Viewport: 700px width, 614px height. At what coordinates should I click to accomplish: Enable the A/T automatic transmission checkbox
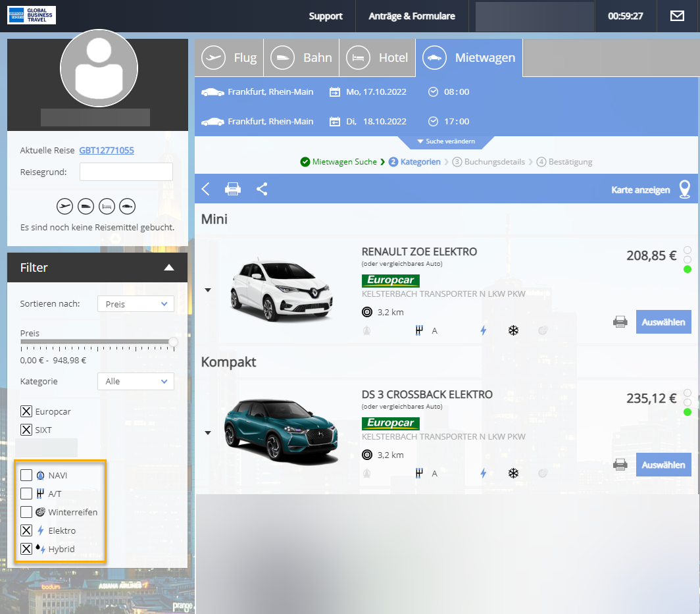26,494
